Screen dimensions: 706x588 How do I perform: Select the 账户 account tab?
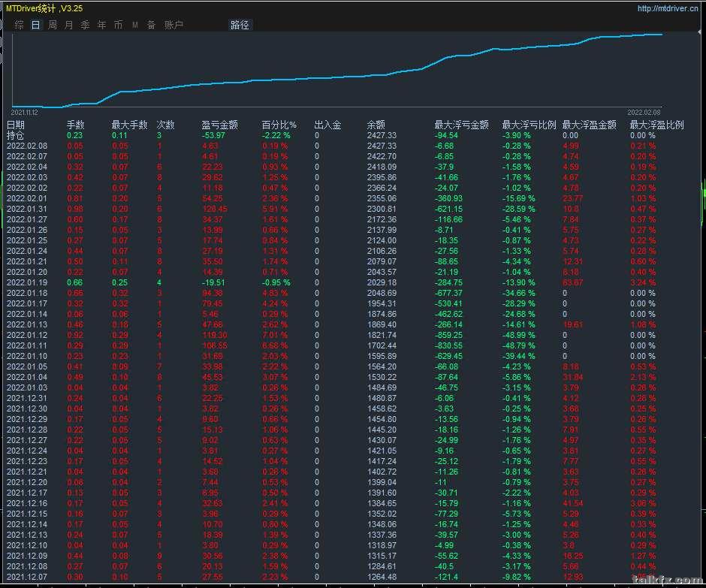[173, 25]
